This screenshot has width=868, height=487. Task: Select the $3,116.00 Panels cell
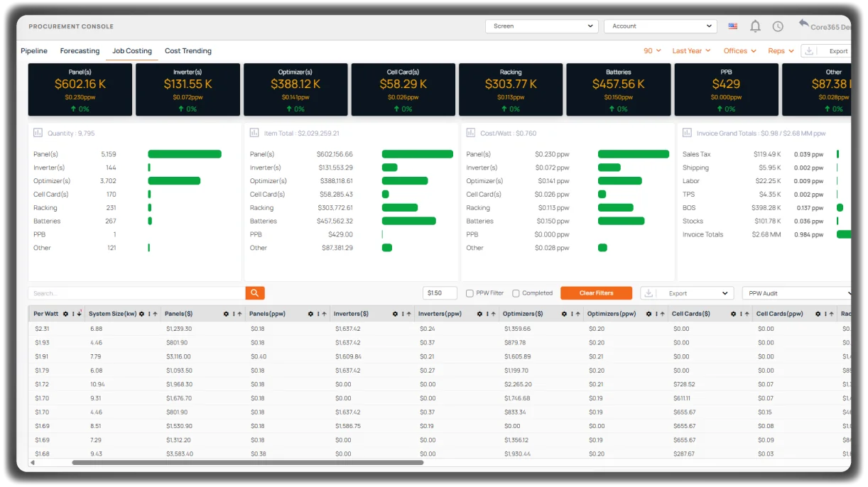pyautogui.click(x=178, y=356)
